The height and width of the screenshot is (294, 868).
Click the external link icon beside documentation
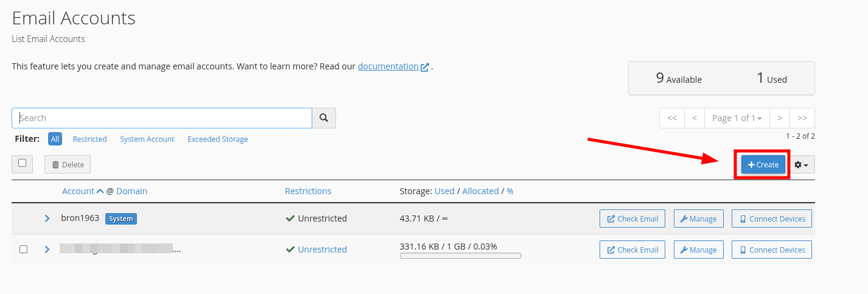pos(425,67)
